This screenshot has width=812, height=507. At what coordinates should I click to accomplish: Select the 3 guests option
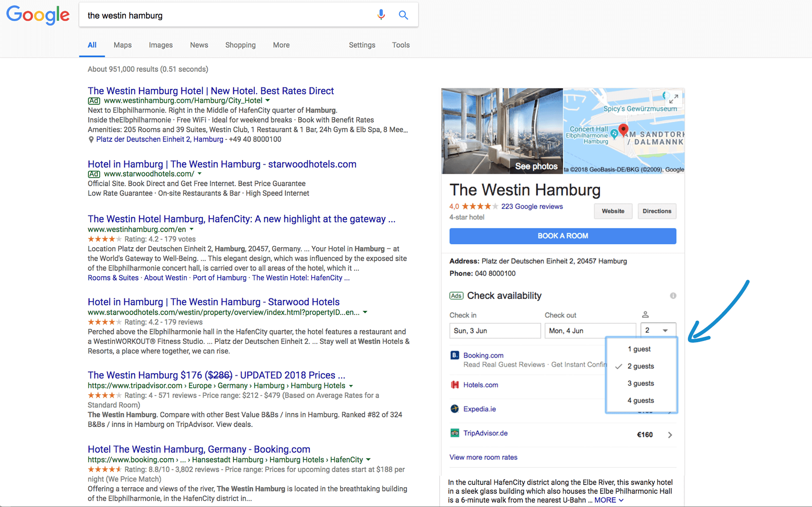640,383
